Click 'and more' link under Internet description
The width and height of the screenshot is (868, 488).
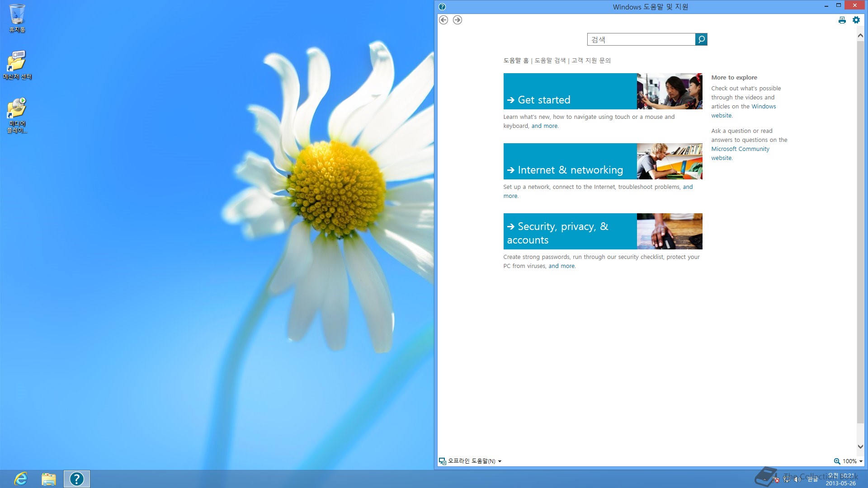click(x=688, y=187)
